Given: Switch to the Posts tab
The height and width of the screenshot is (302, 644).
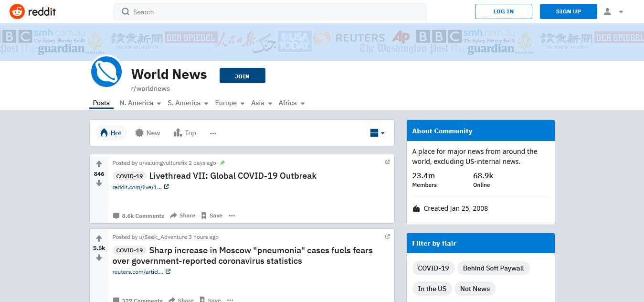Looking at the screenshot, I should (101, 103).
